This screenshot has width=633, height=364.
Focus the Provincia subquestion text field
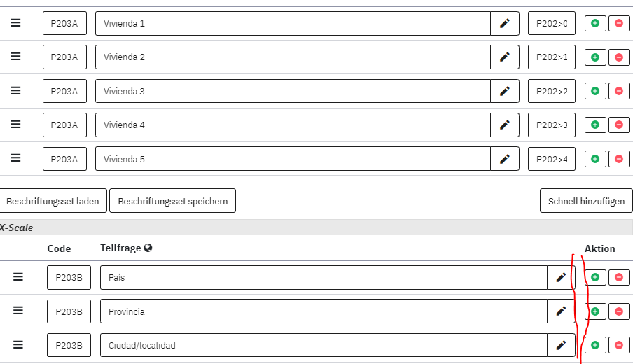[324, 311]
